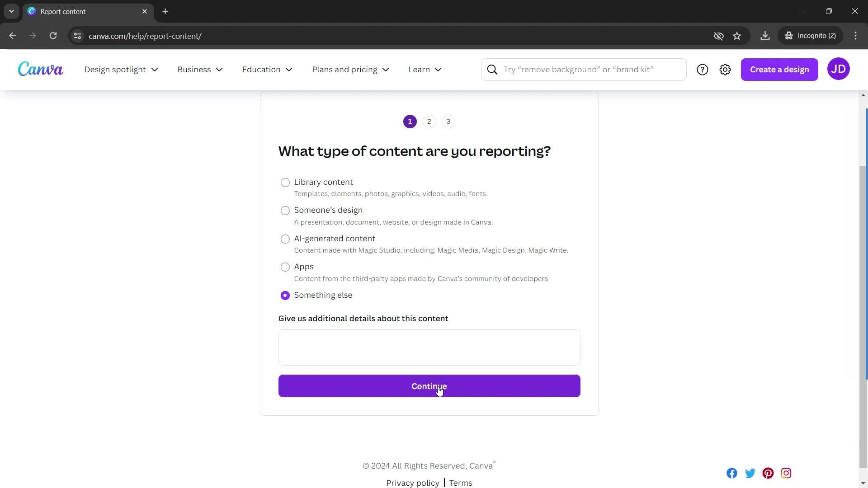Click the help question mark icon
868x488 pixels.
[x=702, y=69]
